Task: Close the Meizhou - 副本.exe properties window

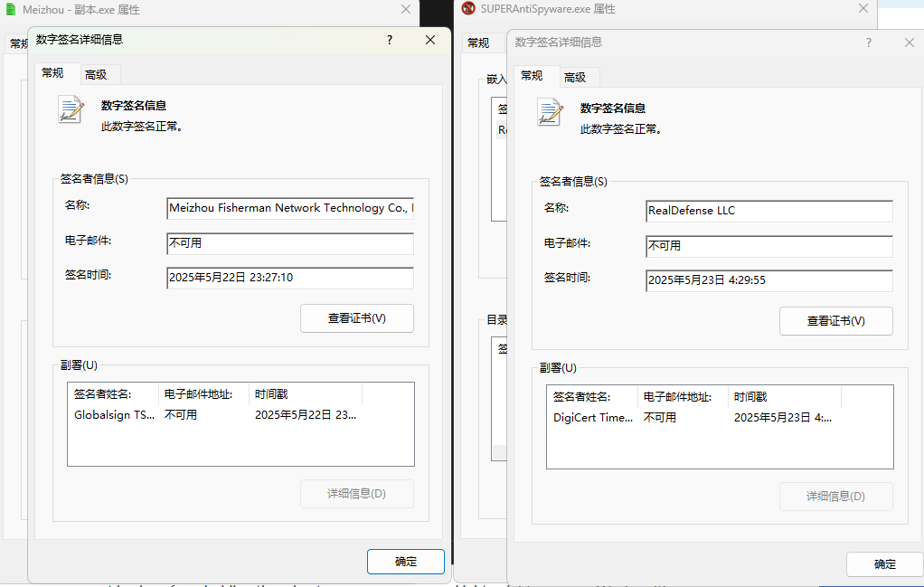Action: [x=406, y=9]
